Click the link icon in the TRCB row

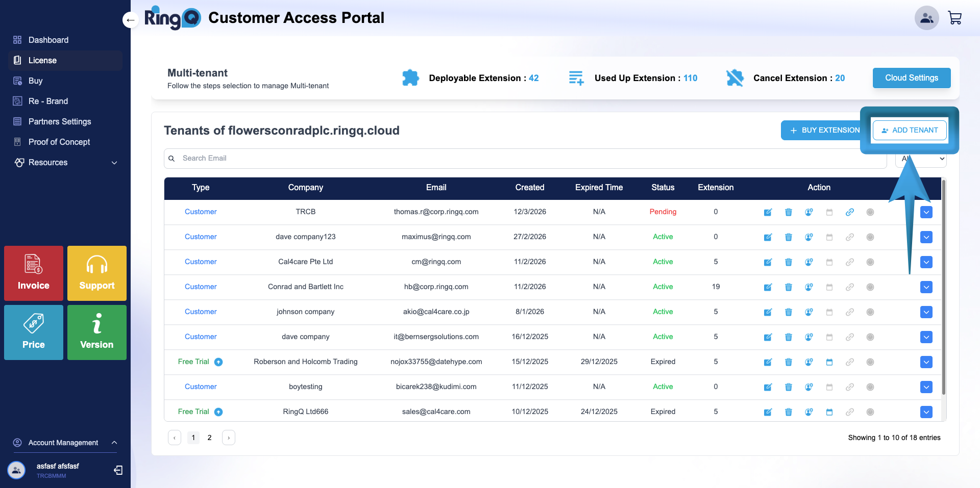coord(849,212)
